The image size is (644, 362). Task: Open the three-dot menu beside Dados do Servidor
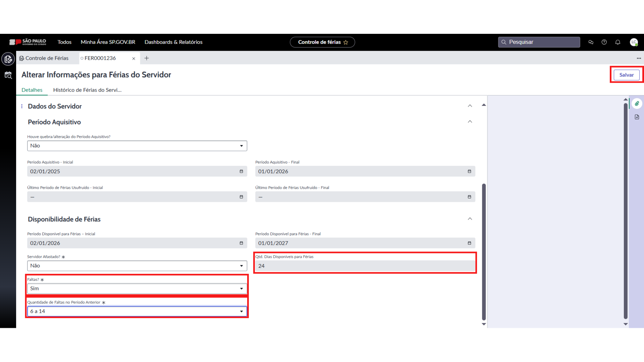coord(22,106)
